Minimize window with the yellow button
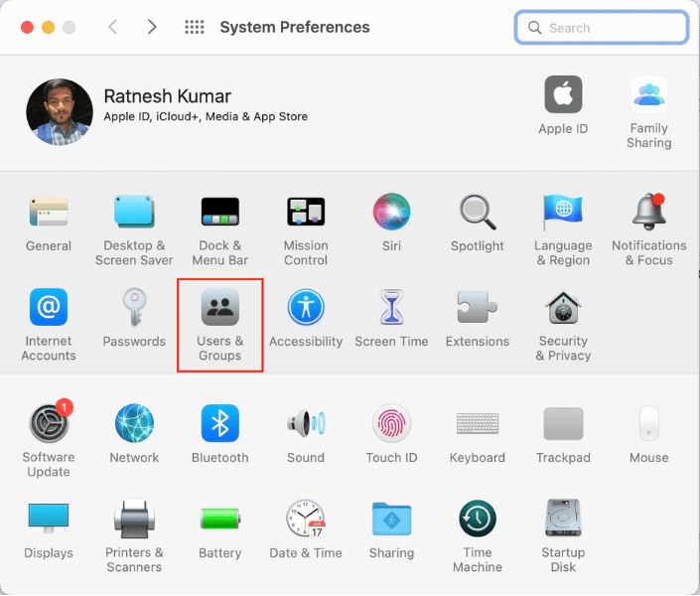Screen dimensions: 700x596 [49, 27]
